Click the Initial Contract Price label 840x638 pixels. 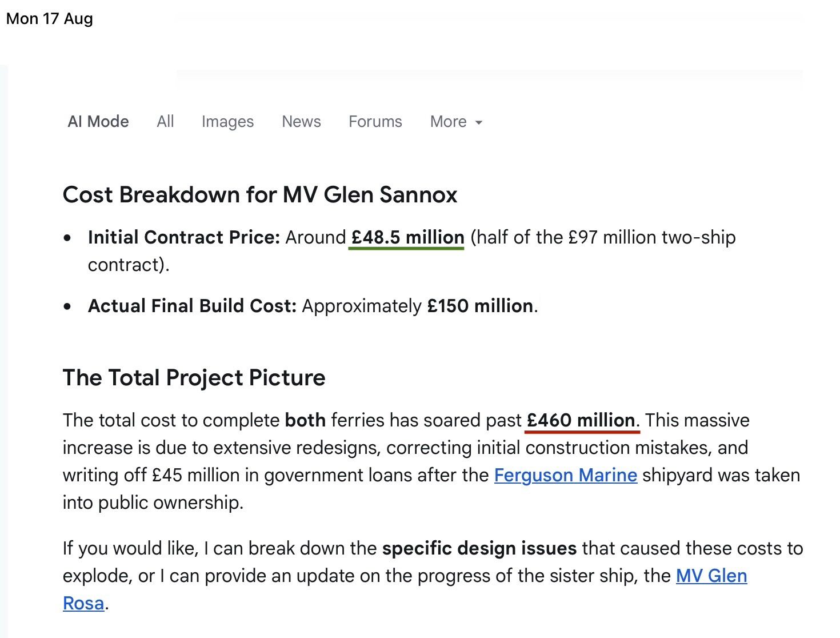click(183, 237)
